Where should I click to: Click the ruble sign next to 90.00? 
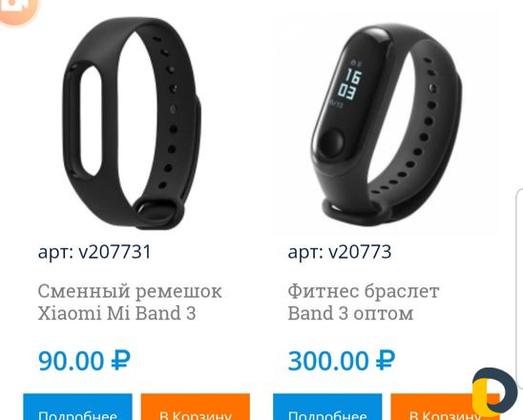tap(121, 360)
